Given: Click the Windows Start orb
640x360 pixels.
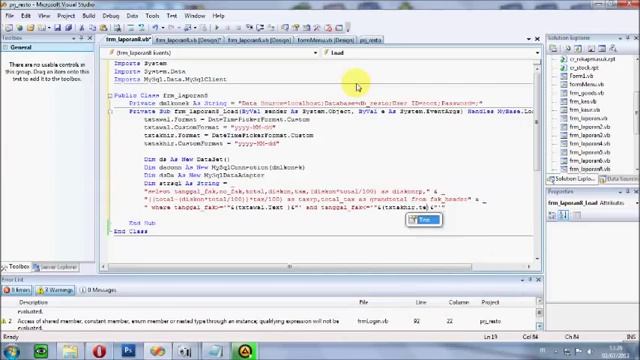Looking at the screenshot, I should (x=11, y=351).
